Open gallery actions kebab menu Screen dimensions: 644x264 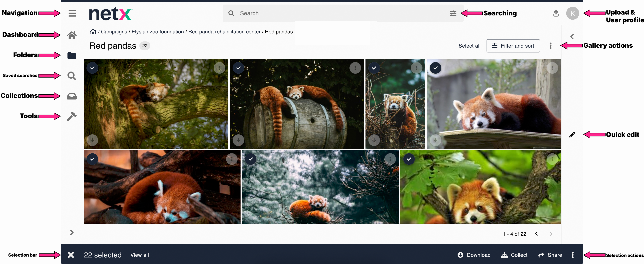pos(551,46)
